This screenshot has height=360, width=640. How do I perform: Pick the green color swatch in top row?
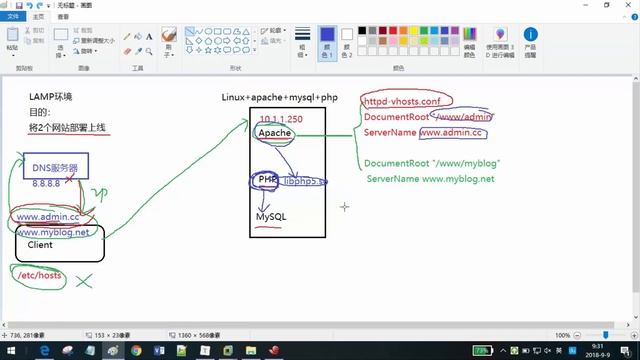click(x=424, y=31)
